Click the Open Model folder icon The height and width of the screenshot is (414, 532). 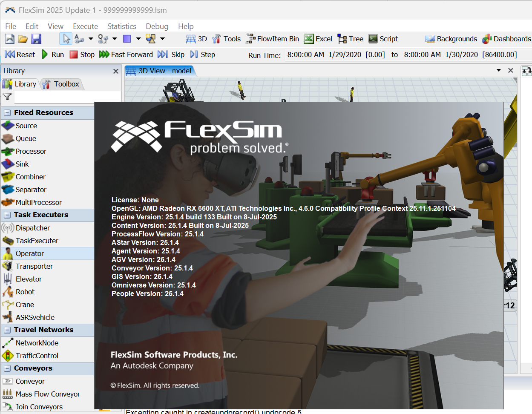[x=23, y=39]
